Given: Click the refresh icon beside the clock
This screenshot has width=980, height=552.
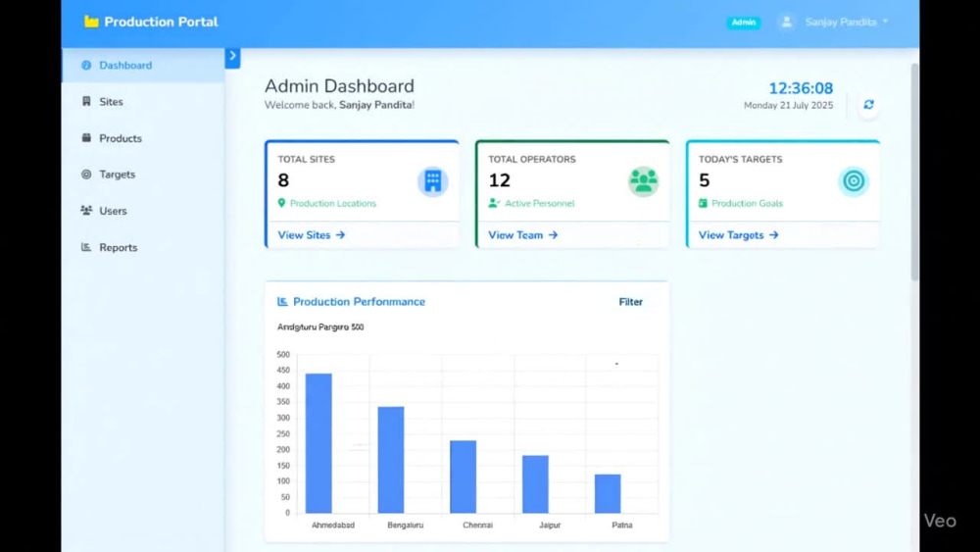Looking at the screenshot, I should click(868, 104).
